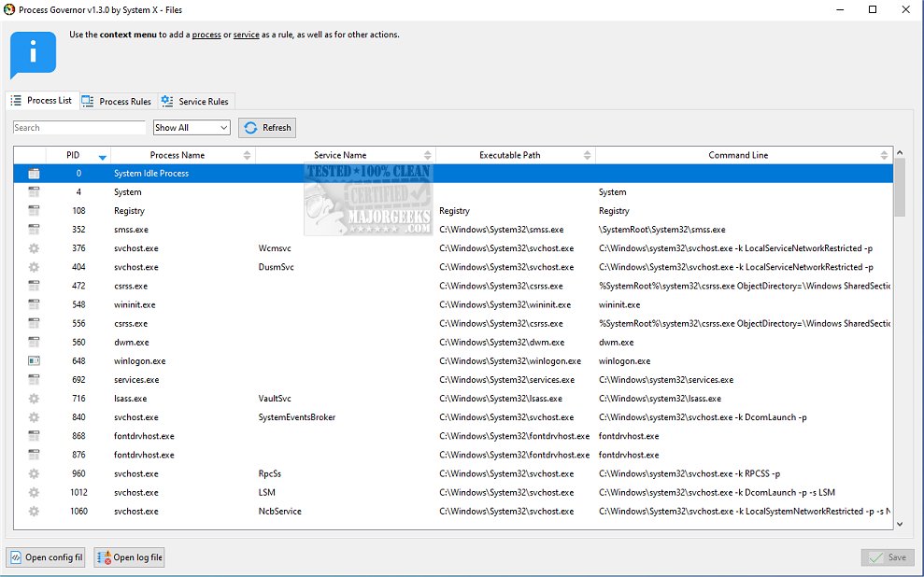Switch to the Process Rules tab
The image size is (924, 577).
coord(116,100)
